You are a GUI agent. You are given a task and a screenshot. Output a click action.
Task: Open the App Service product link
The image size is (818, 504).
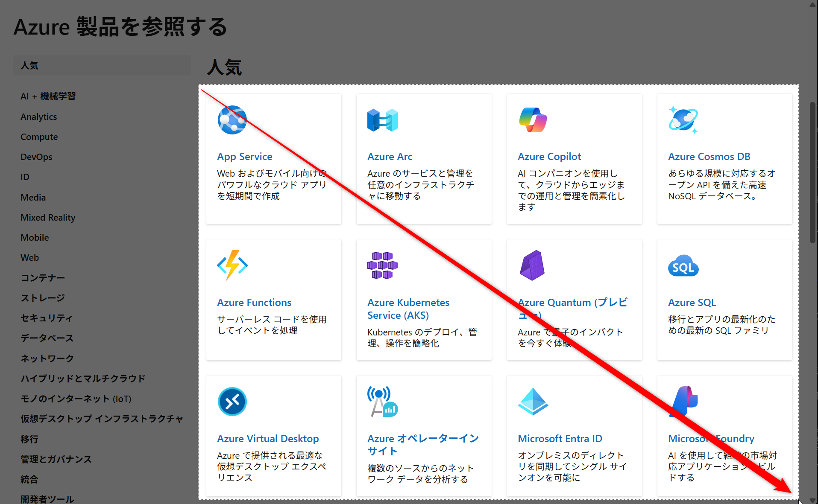(245, 156)
